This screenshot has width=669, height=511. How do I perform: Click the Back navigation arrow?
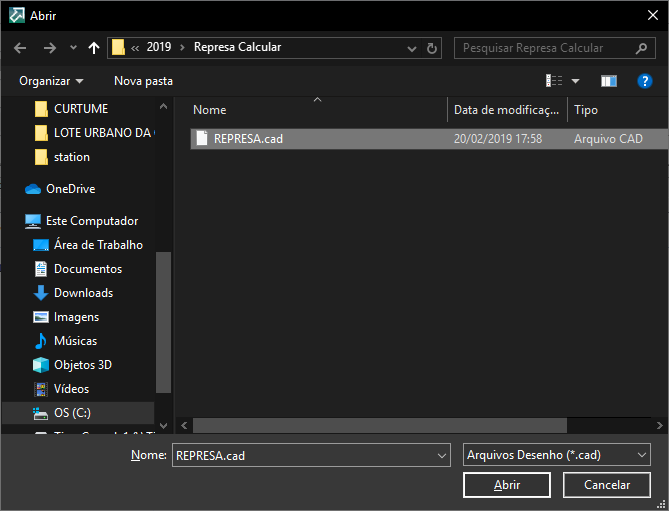point(20,48)
